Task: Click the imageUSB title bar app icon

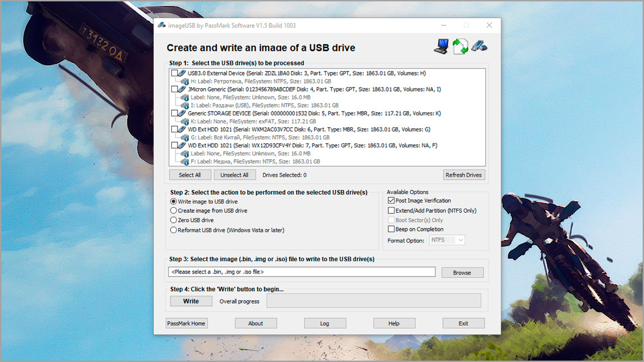Action: [x=162, y=26]
